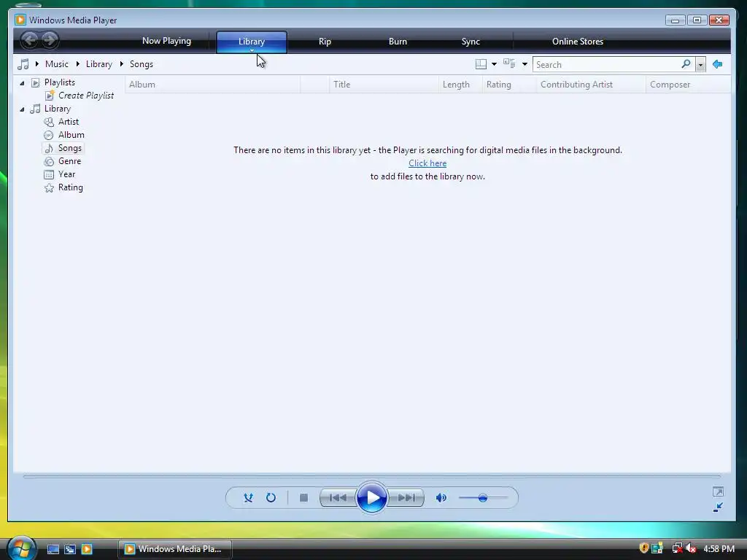
Task: Open the Online Stores tab
Action: [578, 42]
